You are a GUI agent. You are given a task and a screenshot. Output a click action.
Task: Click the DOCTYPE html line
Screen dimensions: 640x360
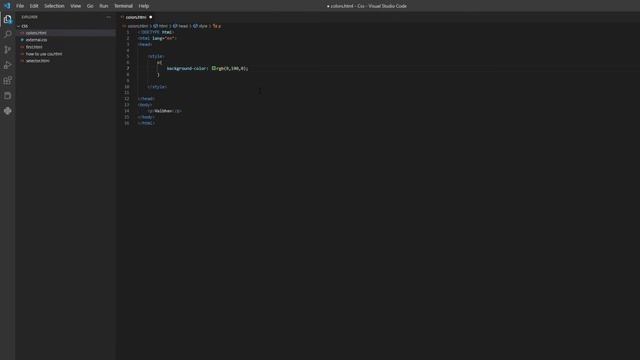(156, 32)
